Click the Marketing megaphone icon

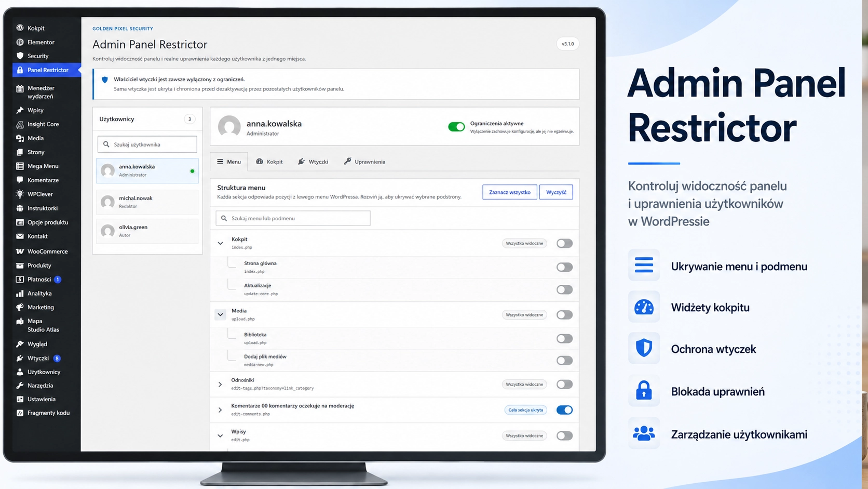pyautogui.click(x=20, y=307)
